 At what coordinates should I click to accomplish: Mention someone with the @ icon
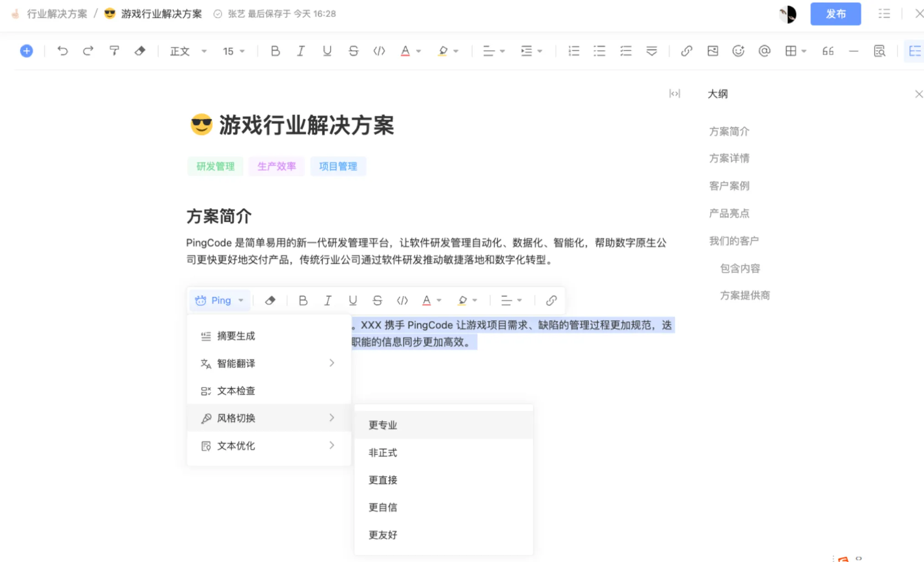coord(764,51)
